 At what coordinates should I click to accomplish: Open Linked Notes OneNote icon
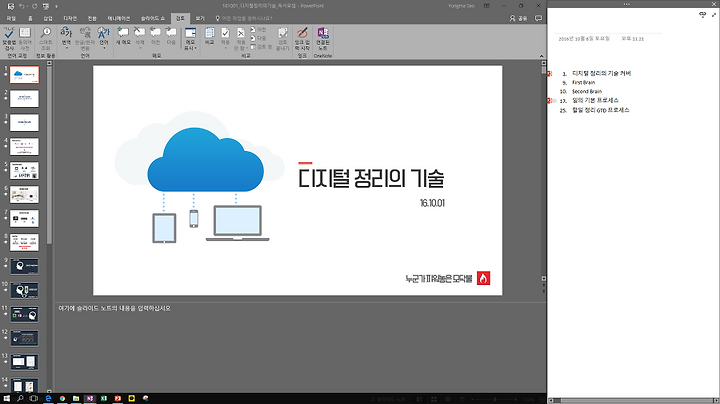pos(323,39)
